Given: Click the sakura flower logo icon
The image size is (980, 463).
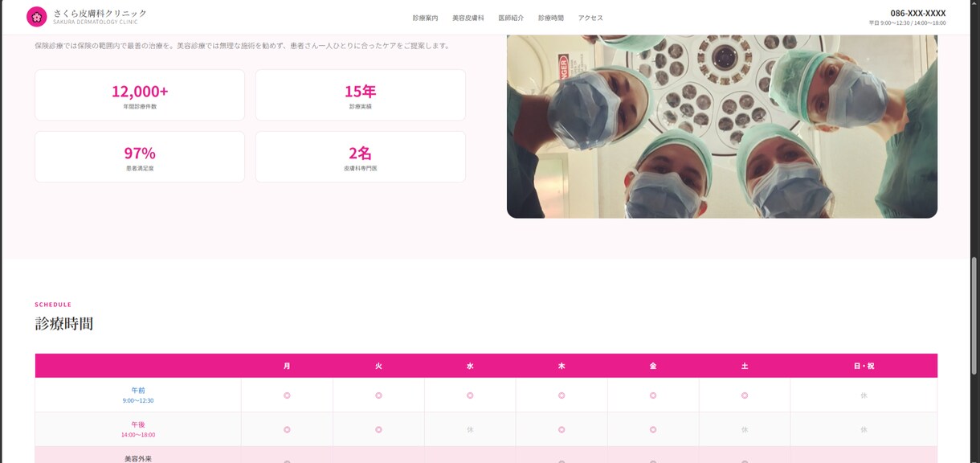Looking at the screenshot, I should coord(36,17).
